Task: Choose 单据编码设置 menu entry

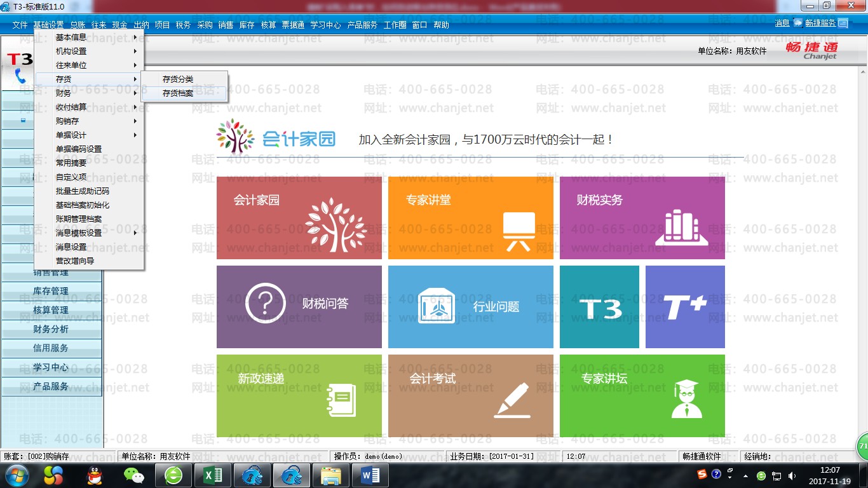Action: click(x=79, y=149)
